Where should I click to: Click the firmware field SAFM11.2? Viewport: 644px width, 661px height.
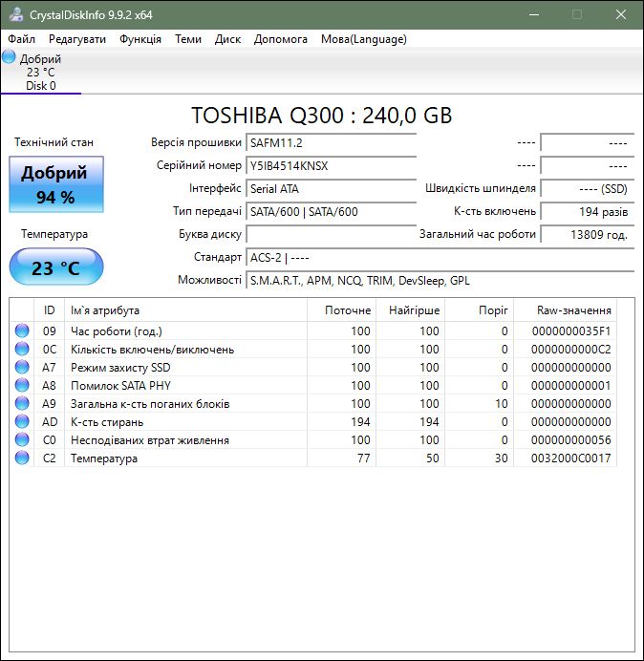click(331, 143)
